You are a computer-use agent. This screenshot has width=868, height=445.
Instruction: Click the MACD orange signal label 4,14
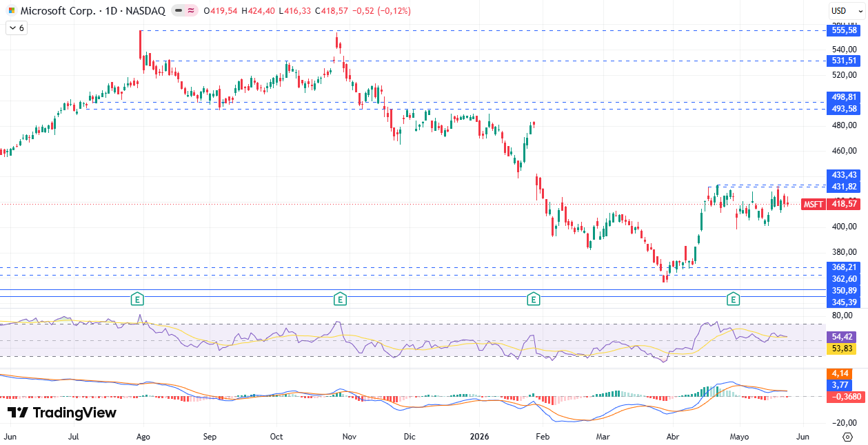840,373
